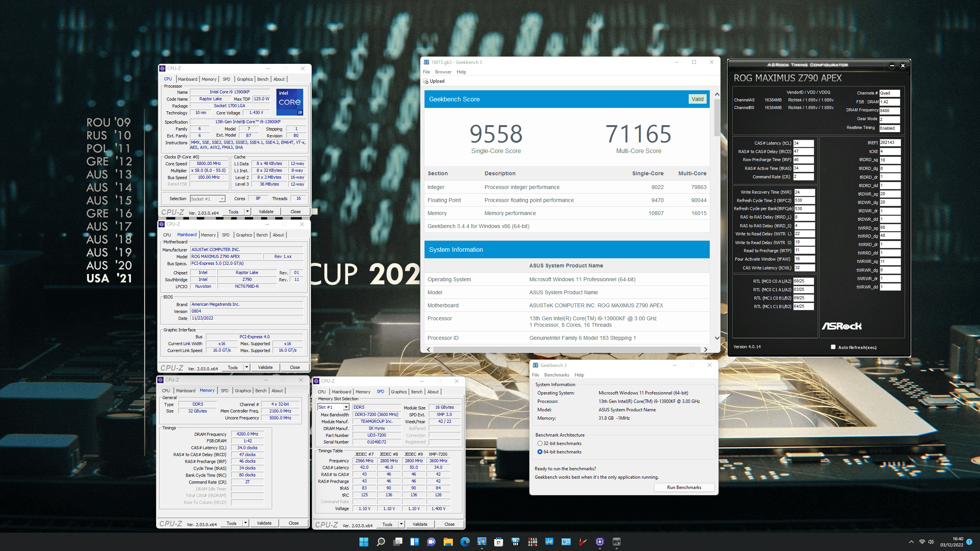Expand Tools arrow in CPU-Z SPD window
The width and height of the screenshot is (980, 551).
point(401,524)
